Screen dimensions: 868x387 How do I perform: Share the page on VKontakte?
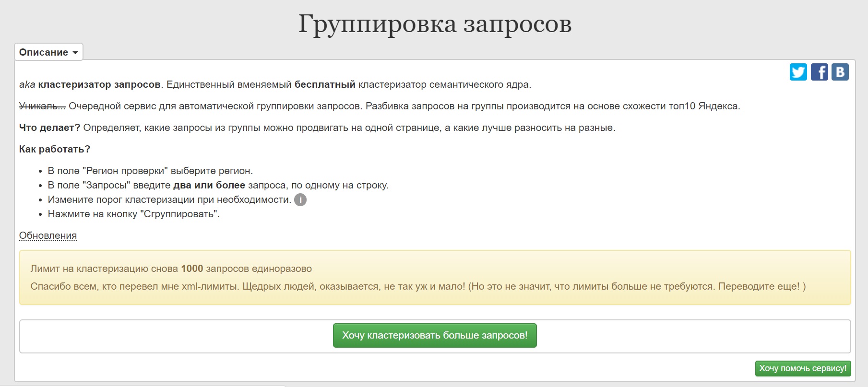(x=840, y=72)
